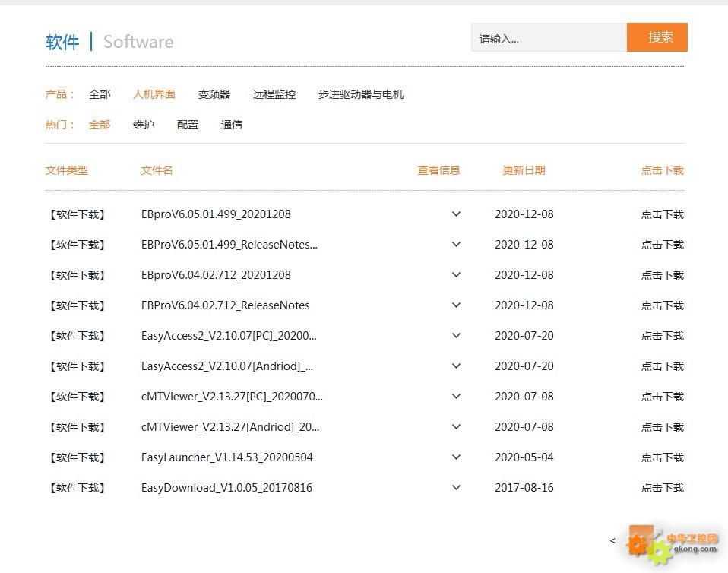Filter hot topics by 维护
The image size is (728, 573).
coord(143,125)
